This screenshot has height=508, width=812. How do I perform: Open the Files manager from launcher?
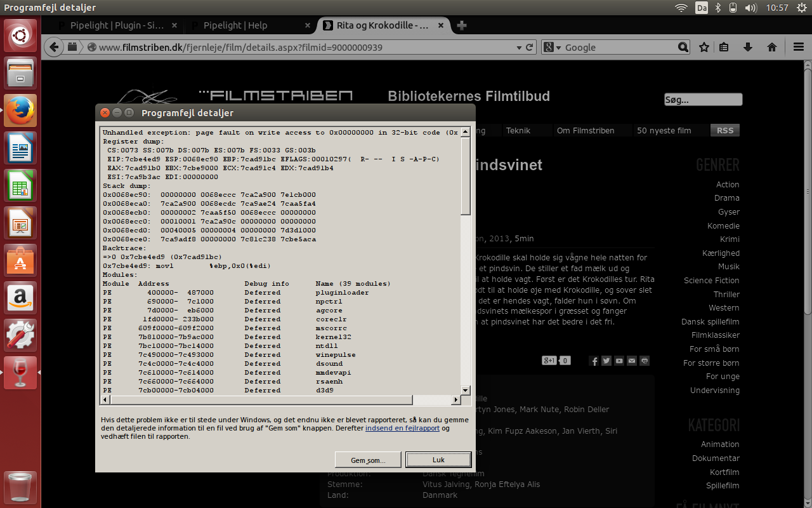(20, 73)
